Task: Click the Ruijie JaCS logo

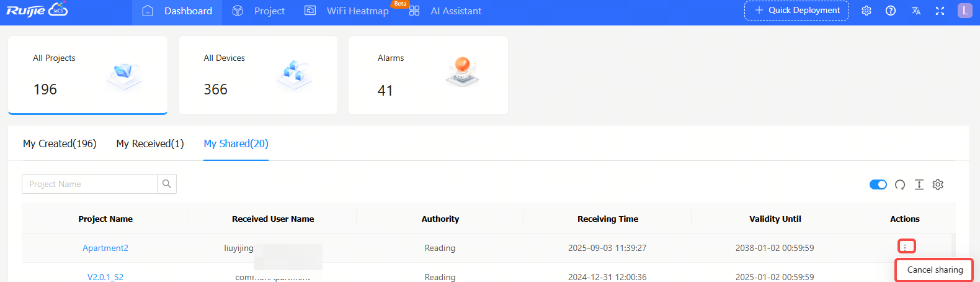Action: (37, 11)
